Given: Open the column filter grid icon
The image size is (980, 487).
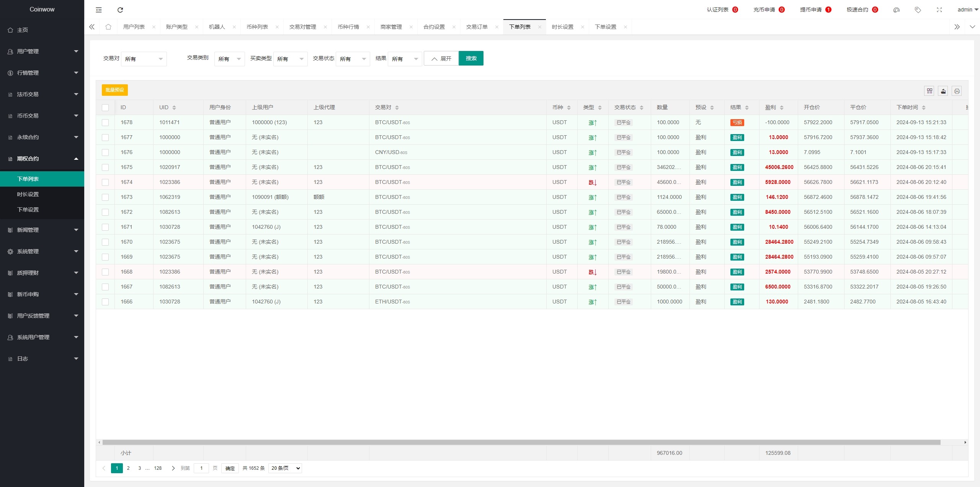Looking at the screenshot, I should point(929,91).
